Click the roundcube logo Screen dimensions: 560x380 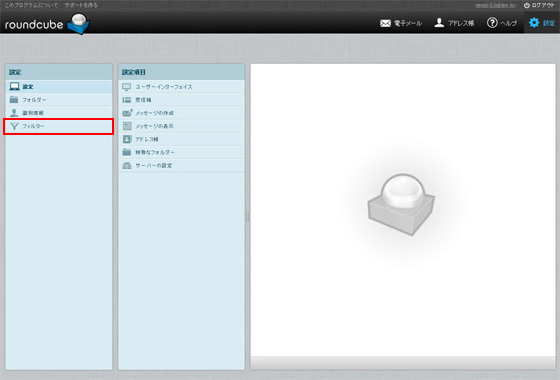coord(47,24)
